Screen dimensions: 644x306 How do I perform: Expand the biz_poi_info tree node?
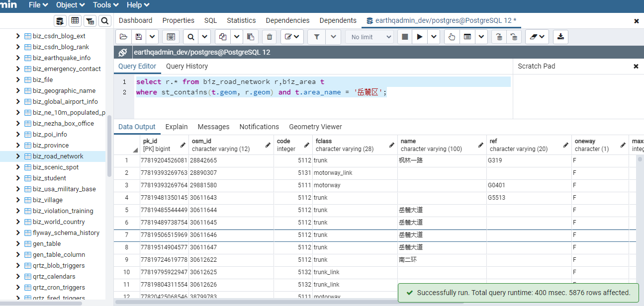coord(18,134)
